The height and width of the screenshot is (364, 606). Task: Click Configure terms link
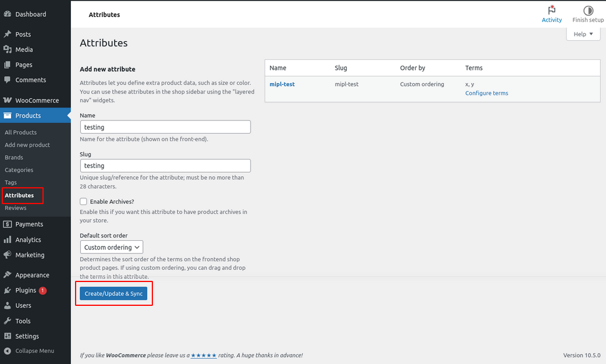[486, 93]
